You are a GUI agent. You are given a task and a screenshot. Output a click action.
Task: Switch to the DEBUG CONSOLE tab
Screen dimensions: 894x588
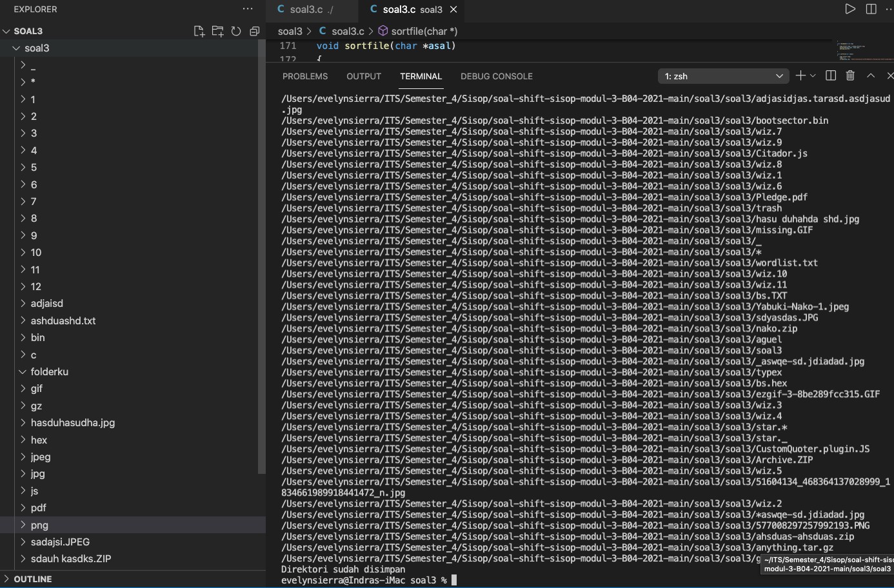point(497,76)
